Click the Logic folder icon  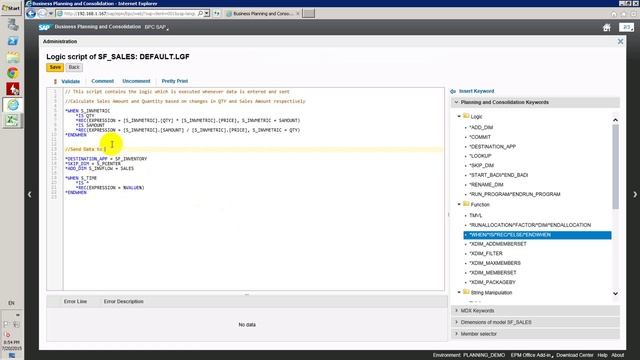pyautogui.click(x=466, y=116)
